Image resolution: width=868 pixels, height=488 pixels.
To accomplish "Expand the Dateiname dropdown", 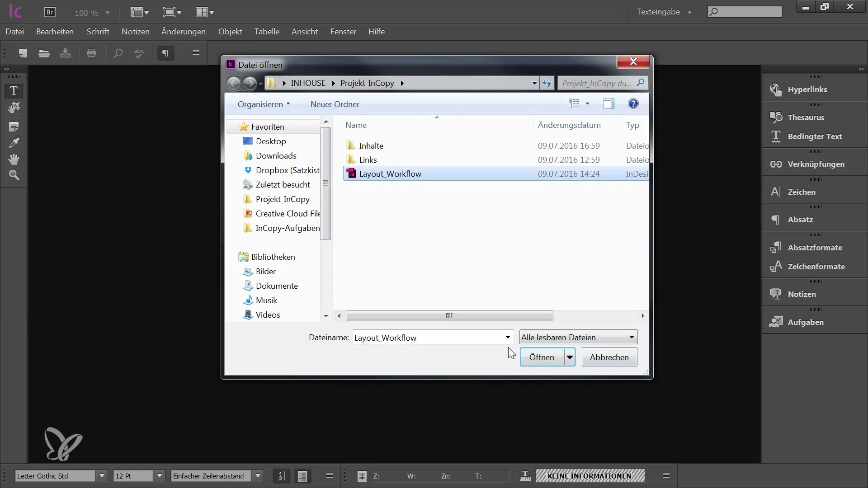I will pyautogui.click(x=507, y=337).
